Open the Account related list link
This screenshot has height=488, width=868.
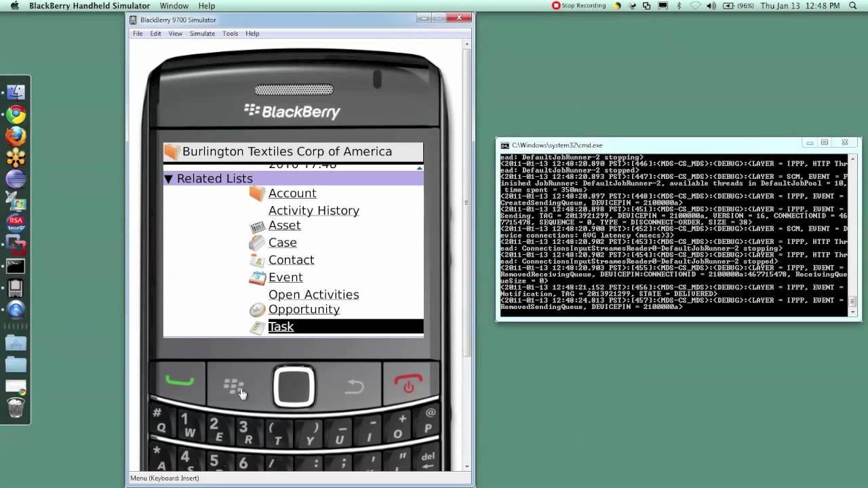point(292,194)
